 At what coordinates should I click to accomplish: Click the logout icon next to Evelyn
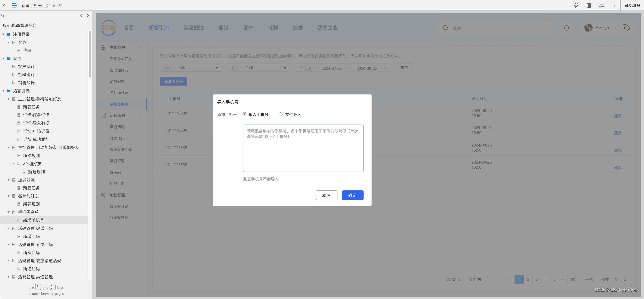(x=626, y=28)
